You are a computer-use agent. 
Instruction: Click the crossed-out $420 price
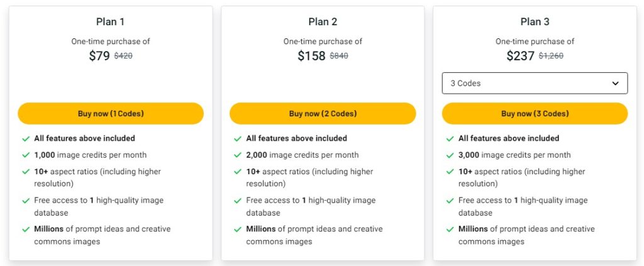coord(123,56)
